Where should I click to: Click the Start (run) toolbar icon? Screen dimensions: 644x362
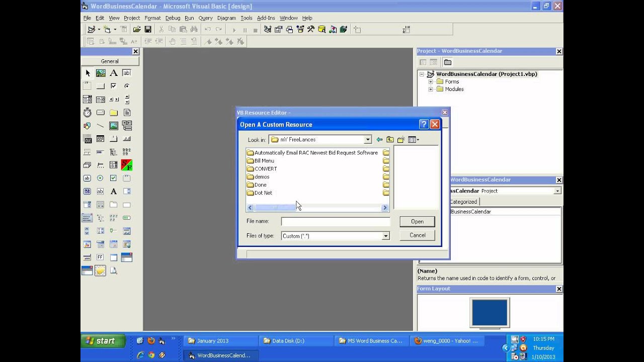point(234,30)
